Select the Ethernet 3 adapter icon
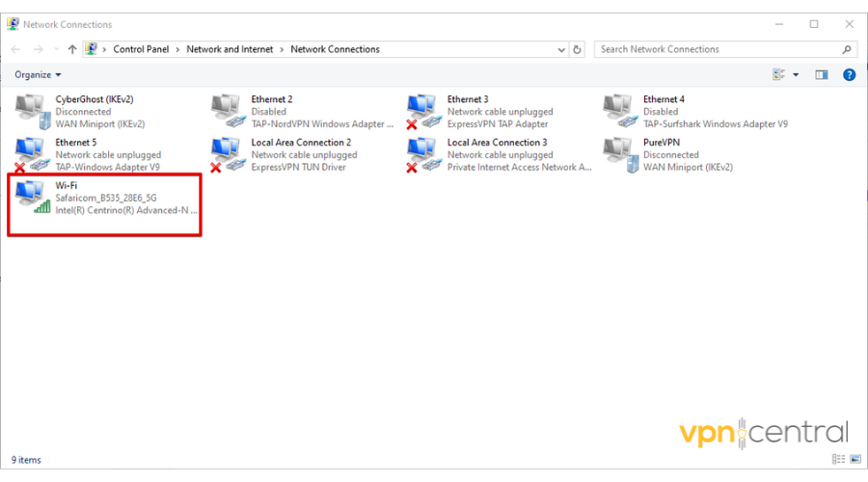This screenshot has height=482, width=868. 424,111
